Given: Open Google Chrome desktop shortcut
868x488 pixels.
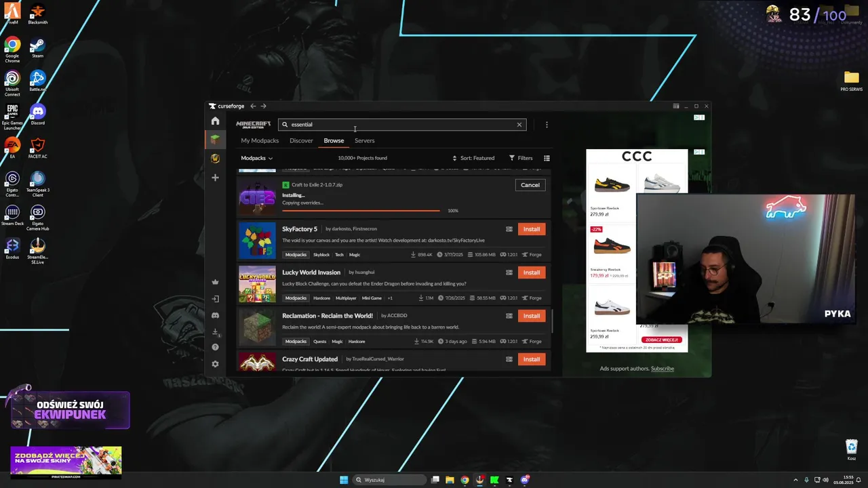Looking at the screenshot, I should pyautogui.click(x=12, y=49).
